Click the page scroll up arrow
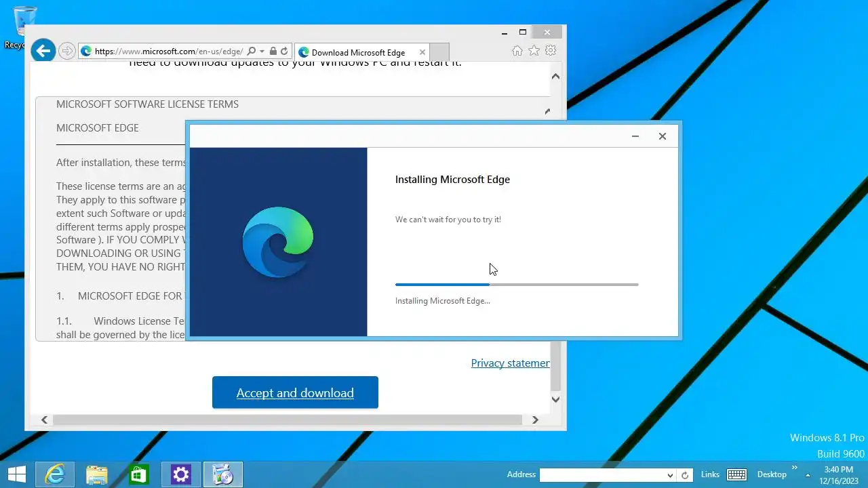This screenshot has height=488, width=868. click(x=555, y=77)
